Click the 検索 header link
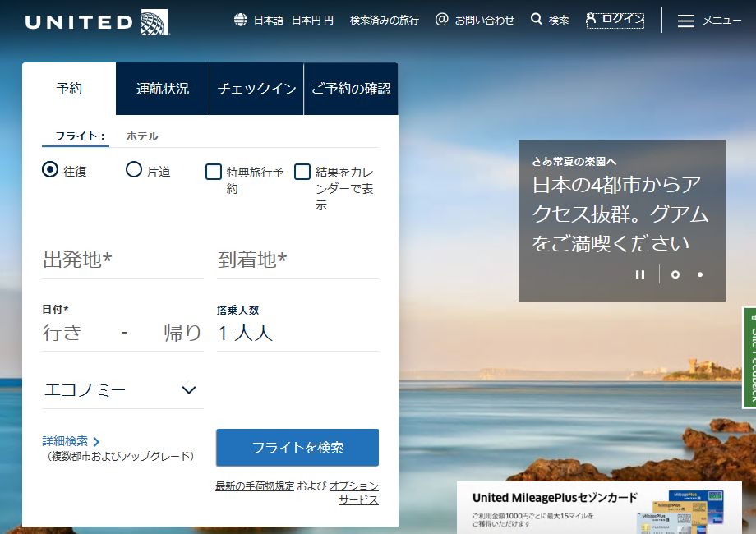Viewport: 756px width, 534px height. pyautogui.click(x=559, y=20)
